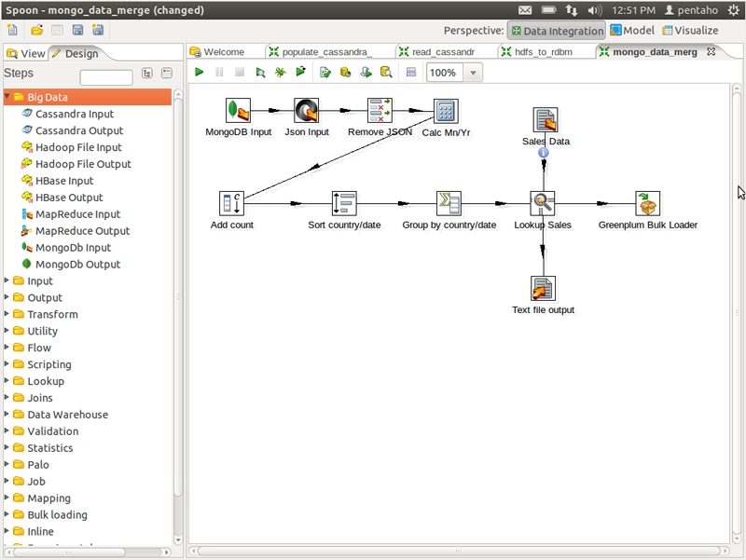Screen dimensions: 746x560
Task: Click the Get SQL icon
Action: [x=366, y=73]
